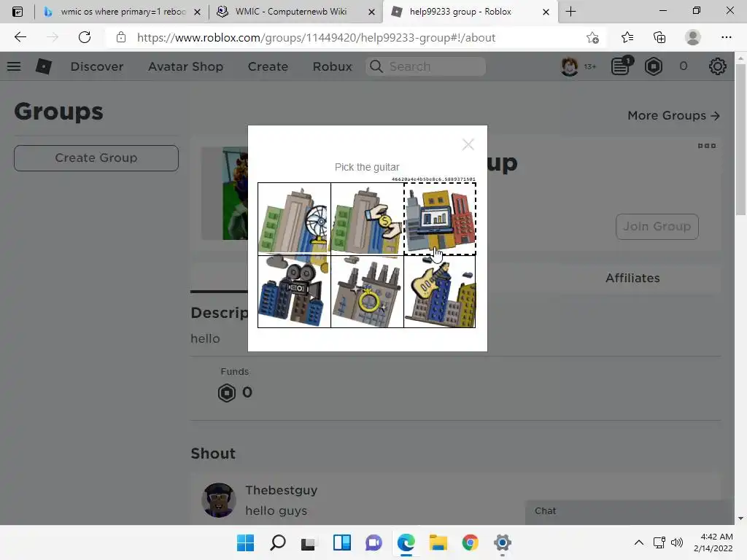Launch Google Chrome from the taskbar
747x560 pixels.
pyautogui.click(x=470, y=542)
